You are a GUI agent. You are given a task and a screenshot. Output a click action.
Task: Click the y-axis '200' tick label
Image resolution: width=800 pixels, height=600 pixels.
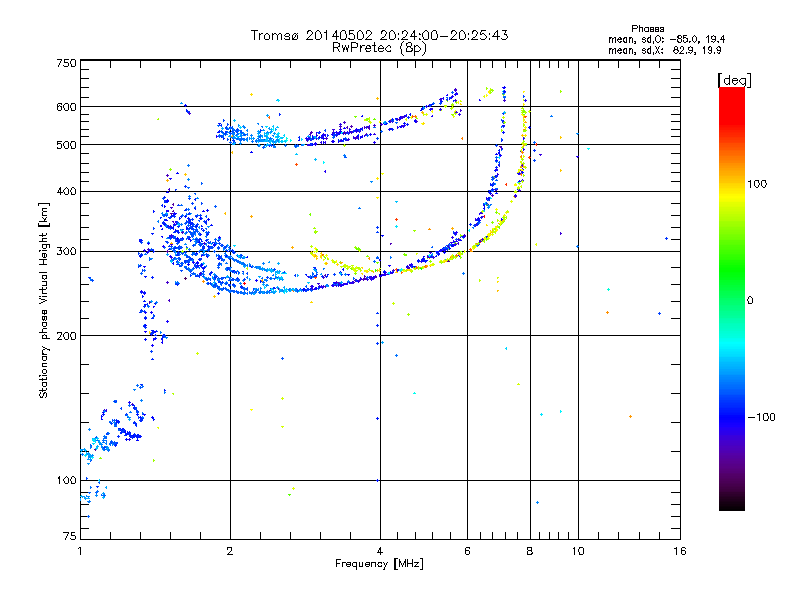[x=66, y=336]
